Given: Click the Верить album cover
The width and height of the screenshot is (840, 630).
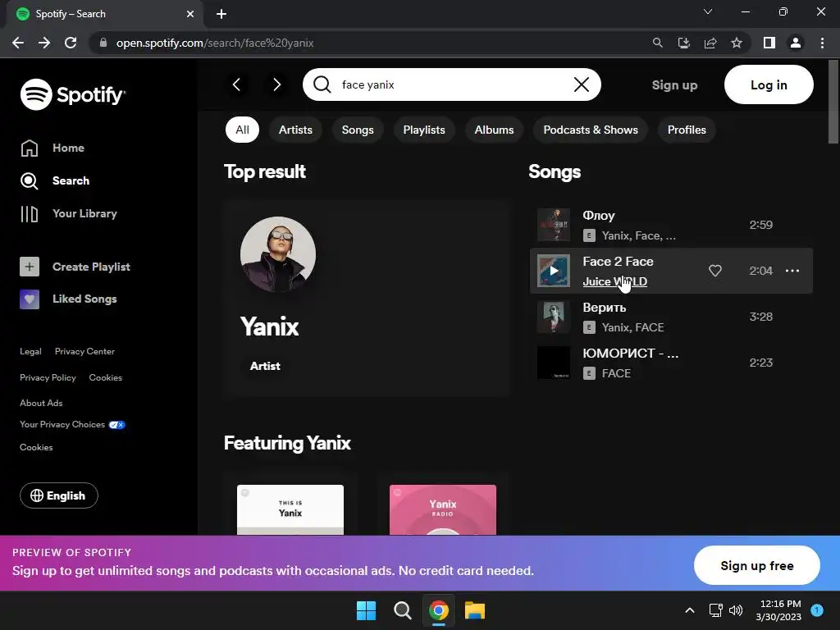Looking at the screenshot, I should [x=554, y=317].
